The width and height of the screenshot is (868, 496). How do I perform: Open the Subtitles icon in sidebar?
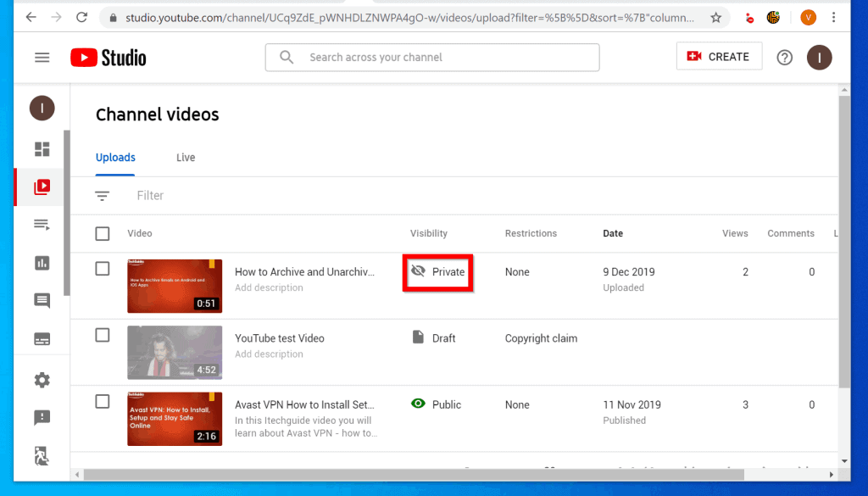pos(42,338)
